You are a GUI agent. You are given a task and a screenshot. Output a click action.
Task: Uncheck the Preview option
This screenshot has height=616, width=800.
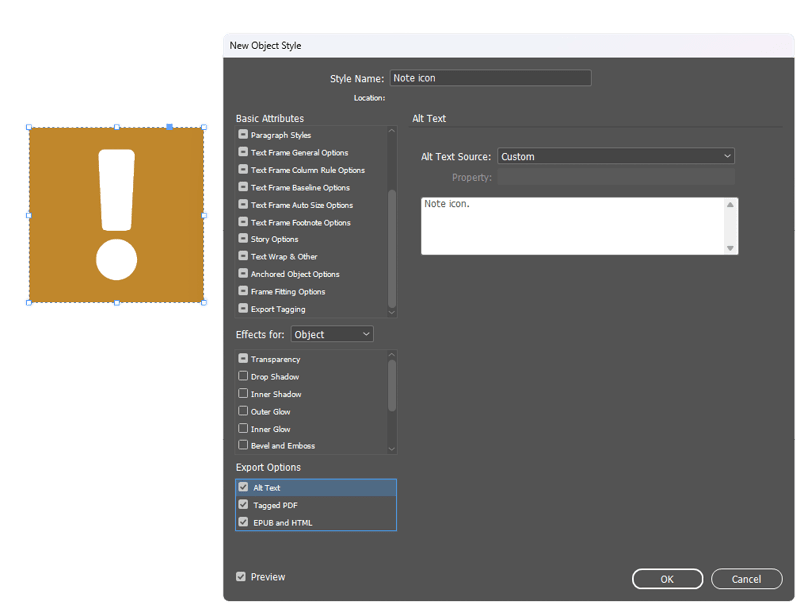coord(241,577)
